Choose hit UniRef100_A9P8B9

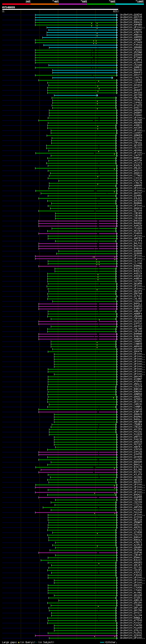point(131,25)
